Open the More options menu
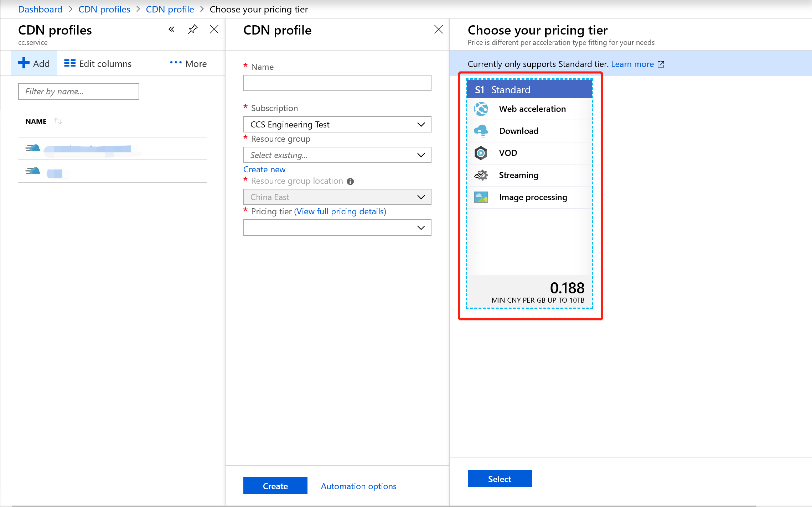 coord(188,64)
